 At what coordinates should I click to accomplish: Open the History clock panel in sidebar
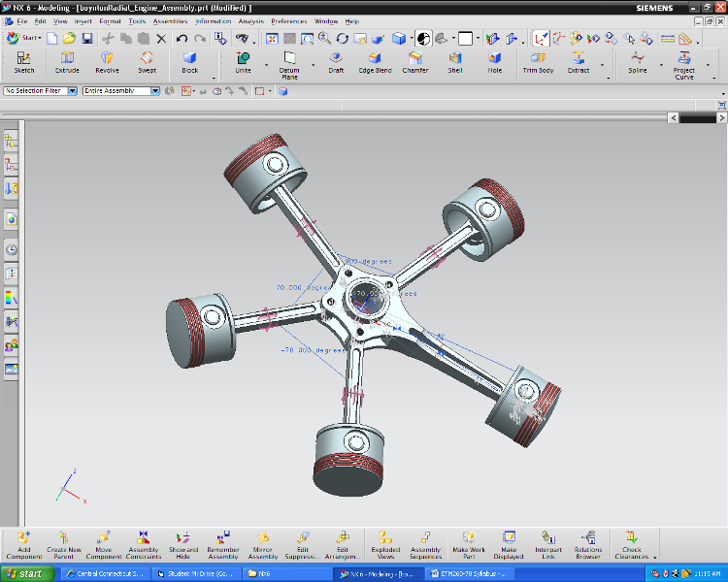(12, 249)
